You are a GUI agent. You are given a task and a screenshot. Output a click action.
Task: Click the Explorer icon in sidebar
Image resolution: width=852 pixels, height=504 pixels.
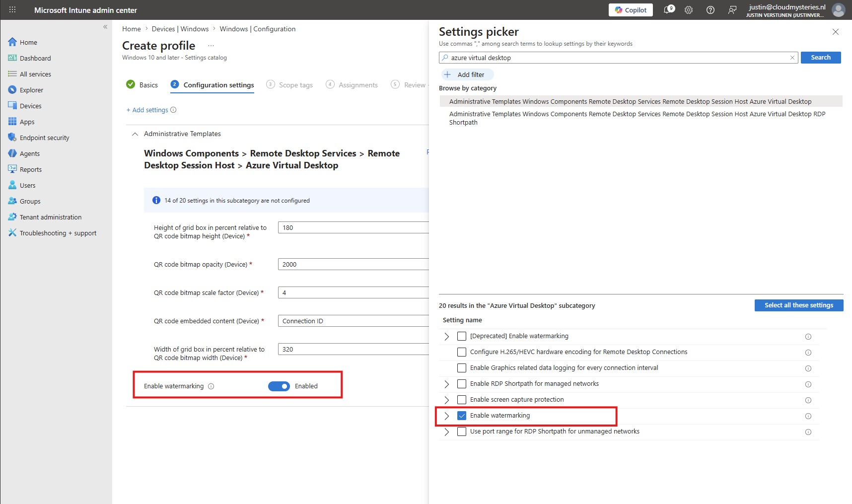[x=12, y=90]
